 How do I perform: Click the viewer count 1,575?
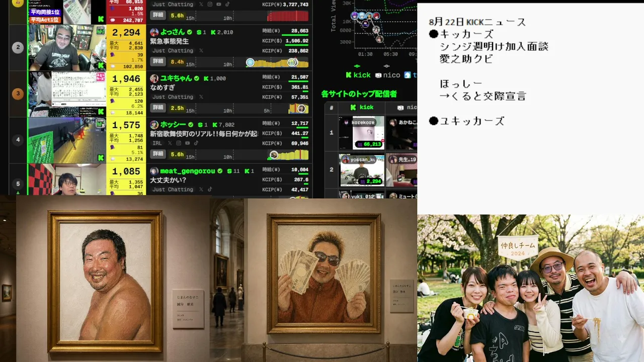126,125
